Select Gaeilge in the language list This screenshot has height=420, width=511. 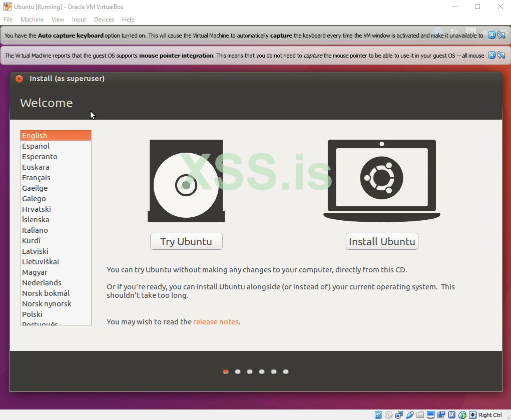[56, 188]
